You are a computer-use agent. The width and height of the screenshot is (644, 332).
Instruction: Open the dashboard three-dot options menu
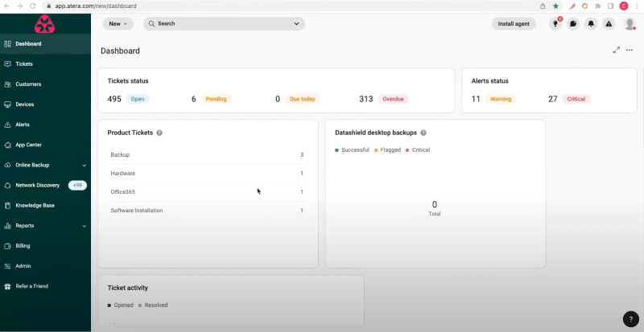click(630, 50)
